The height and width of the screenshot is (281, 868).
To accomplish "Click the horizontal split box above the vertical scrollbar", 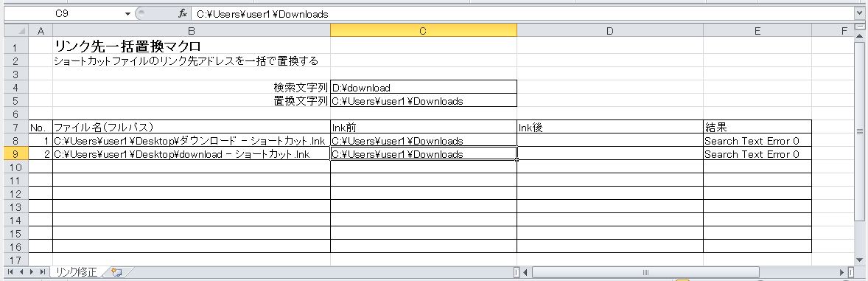I will tap(859, 26).
